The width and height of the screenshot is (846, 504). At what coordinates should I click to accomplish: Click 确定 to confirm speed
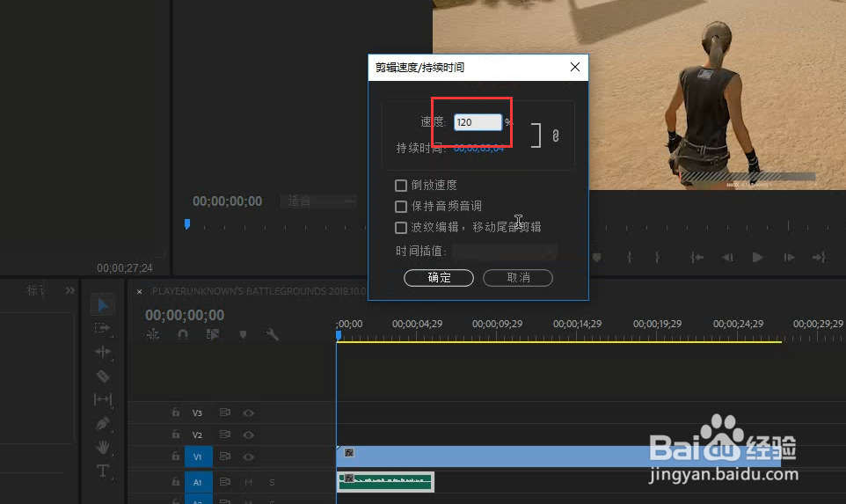click(439, 278)
